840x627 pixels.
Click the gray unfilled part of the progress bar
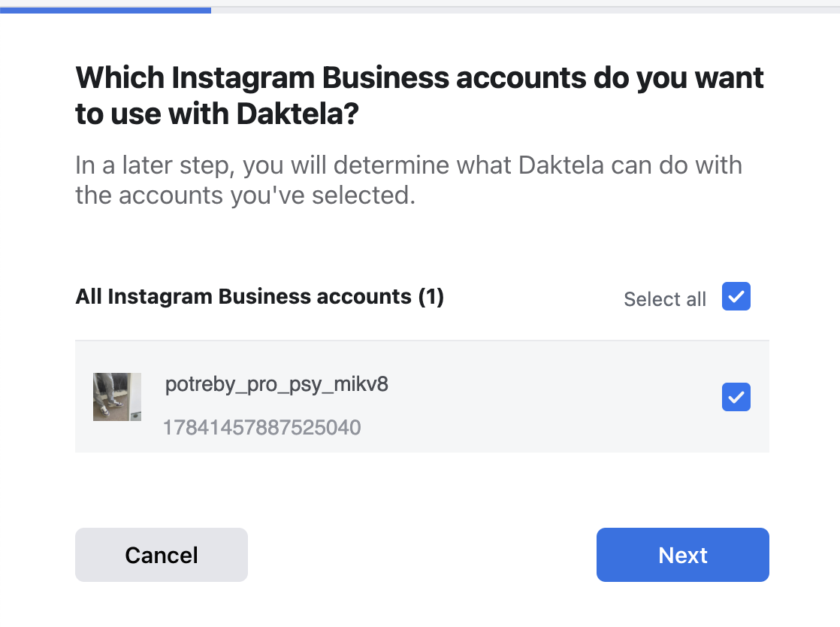(x=526, y=10)
